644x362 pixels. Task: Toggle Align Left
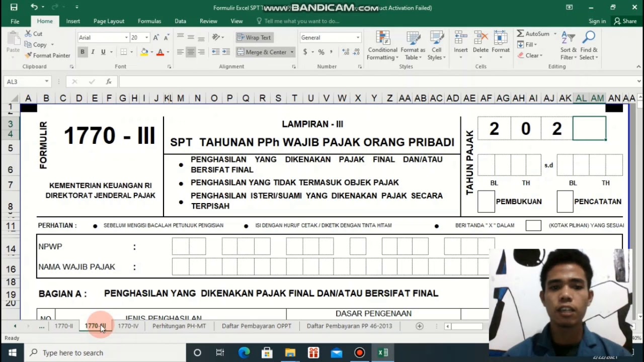click(x=180, y=52)
